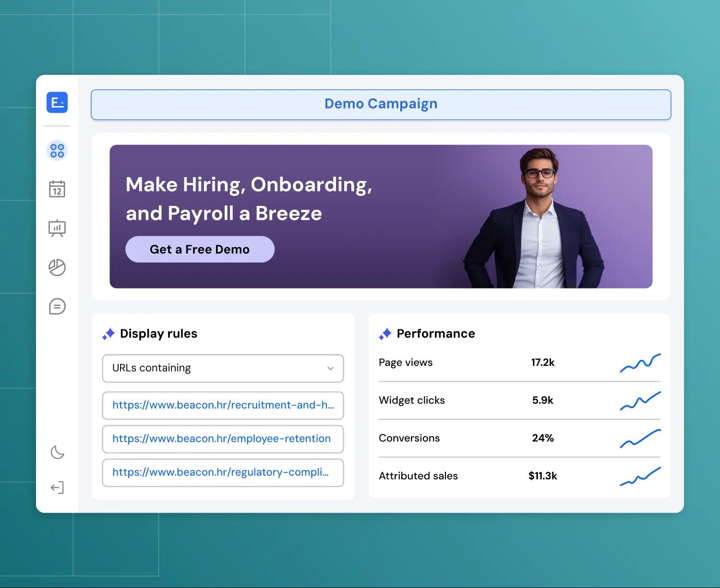Open the presentation chart icon

click(57, 228)
